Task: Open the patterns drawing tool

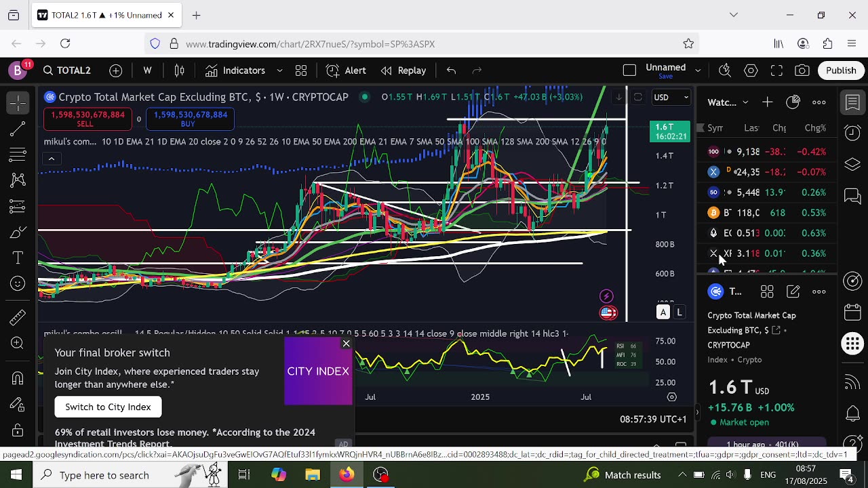Action: (x=18, y=180)
